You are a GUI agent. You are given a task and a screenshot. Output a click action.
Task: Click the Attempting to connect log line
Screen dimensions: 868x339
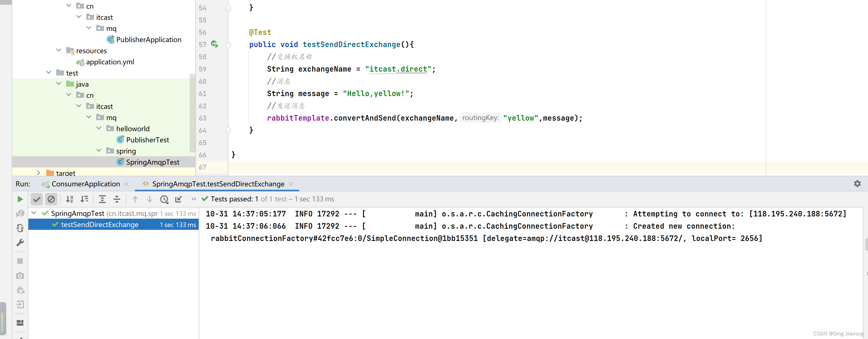click(526, 214)
